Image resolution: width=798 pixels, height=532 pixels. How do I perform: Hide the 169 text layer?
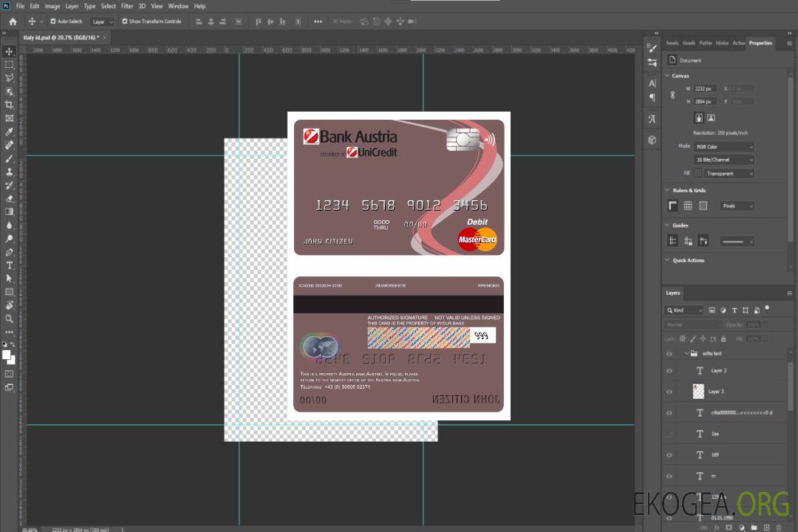pyautogui.click(x=669, y=455)
